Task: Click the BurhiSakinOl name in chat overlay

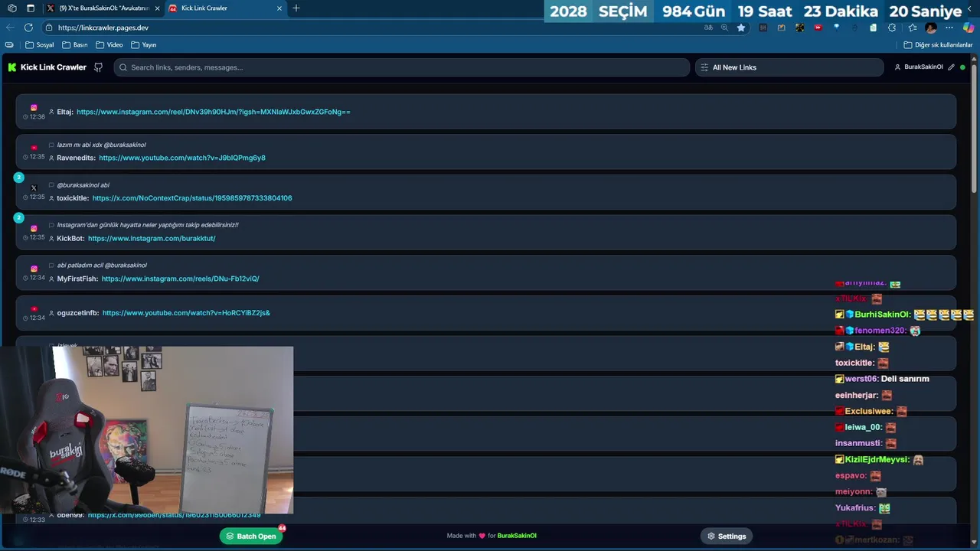Action: coord(883,315)
